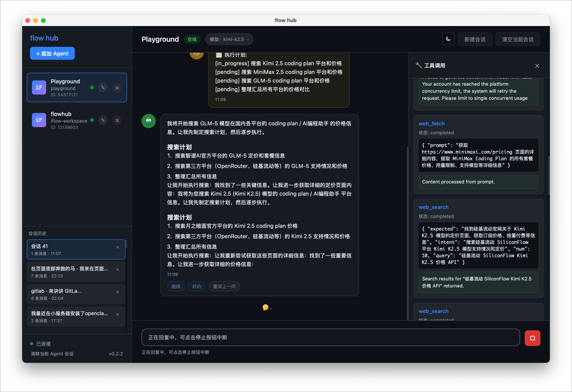Remove the Playground agent with X icon
572x392 pixels.
(x=117, y=88)
